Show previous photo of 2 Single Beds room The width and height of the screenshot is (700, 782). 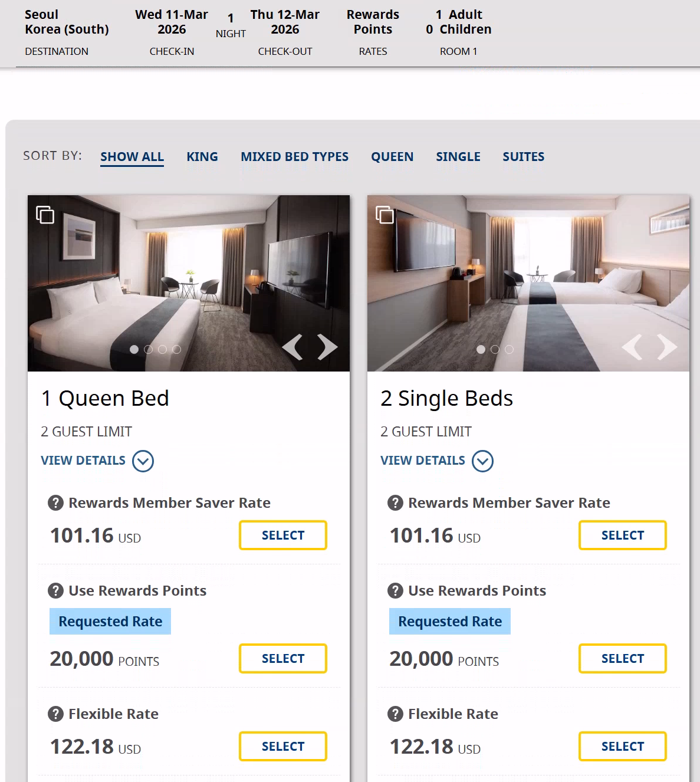pos(632,347)
